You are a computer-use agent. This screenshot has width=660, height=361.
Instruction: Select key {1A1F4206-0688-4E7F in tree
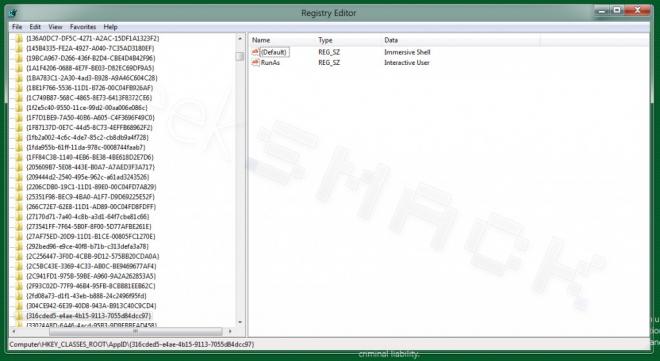pos(90,68)
